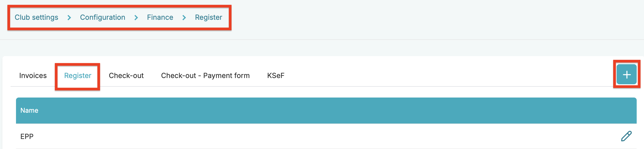The width and height of the screenshot is (644, 149).
Task: Navigate to the Finance breadcrumb
Action: tap(160, 17)
